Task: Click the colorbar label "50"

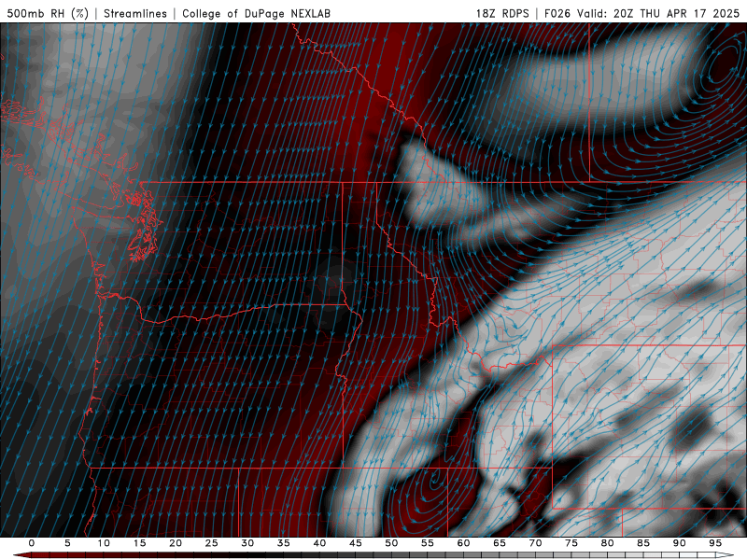Action: click(391, 543)
